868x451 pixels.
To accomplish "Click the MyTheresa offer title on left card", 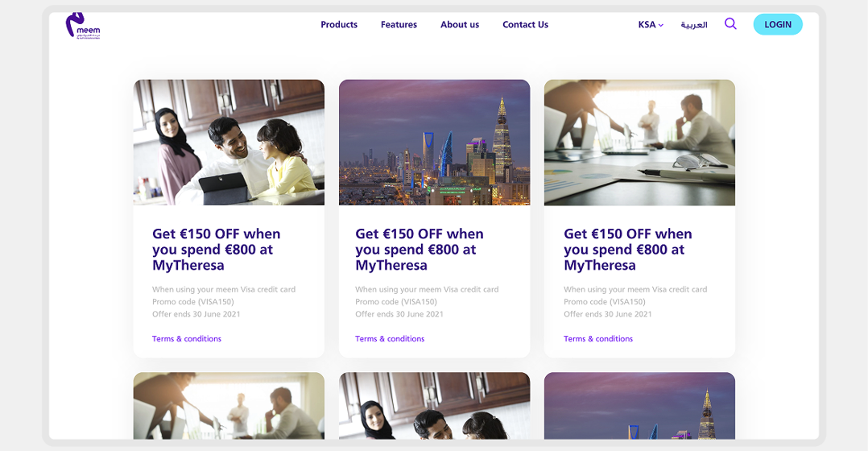I will click(217, 250).
